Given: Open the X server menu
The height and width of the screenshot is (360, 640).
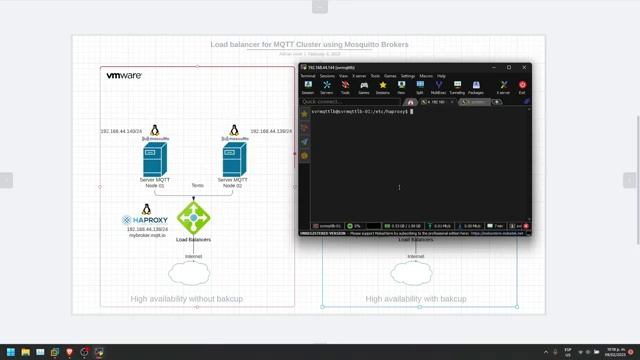Looking at the screenshot, I should pos(359,76).
